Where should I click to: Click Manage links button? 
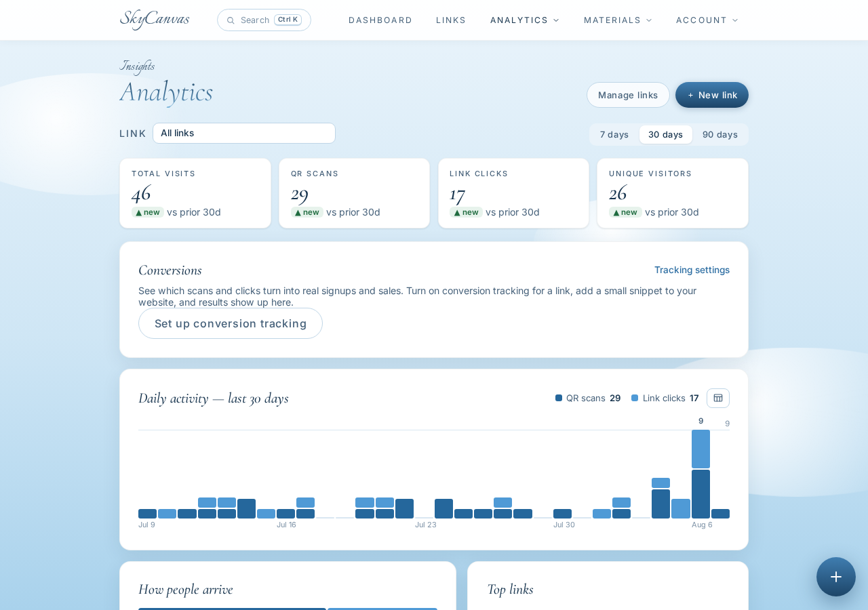pyautogui.click(x=628, y=95)
